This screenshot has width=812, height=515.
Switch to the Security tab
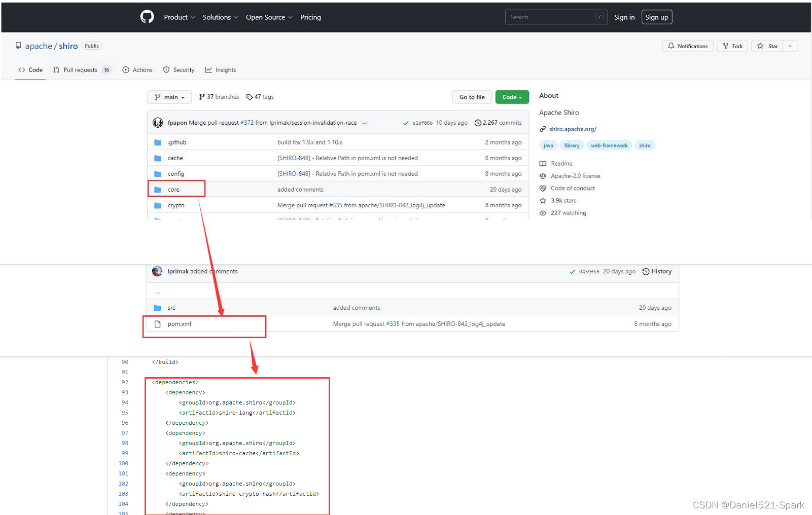pyautogui.click(x=179, y=70)
